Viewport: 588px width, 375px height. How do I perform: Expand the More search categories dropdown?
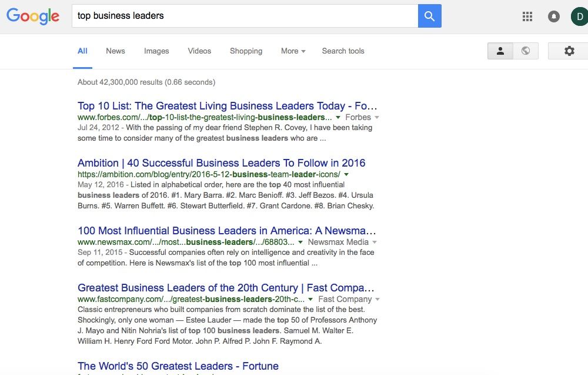[x=293, y=51]
